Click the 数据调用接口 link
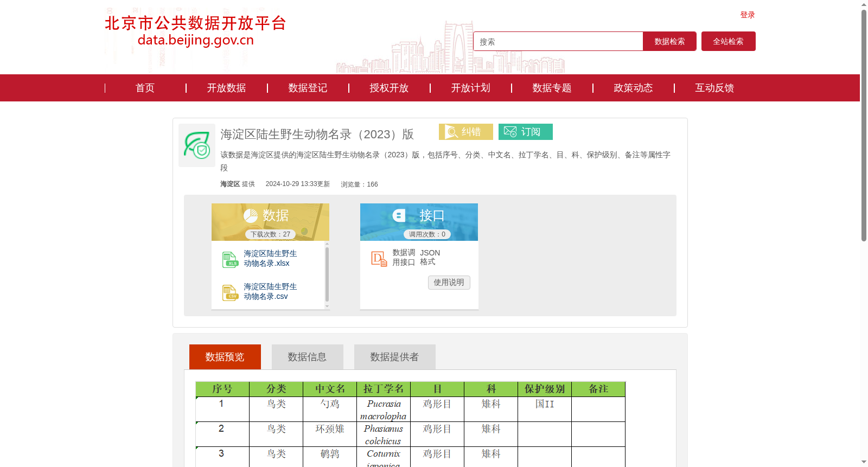Screen dimensions: 868x467 tap(404, 258)
